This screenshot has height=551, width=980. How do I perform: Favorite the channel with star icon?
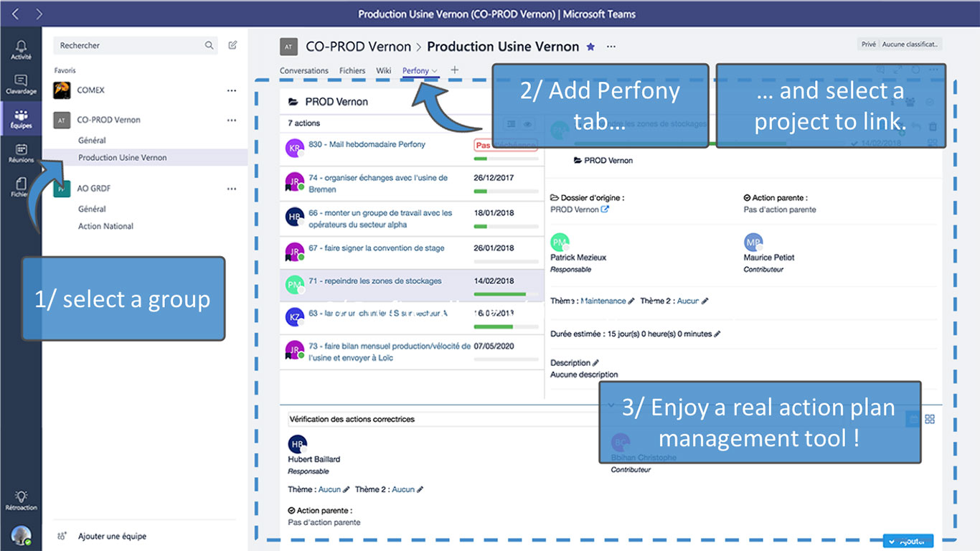tap(590, 47)
